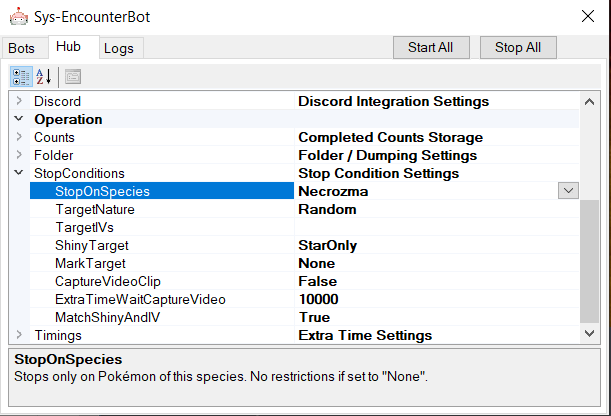Select the ShinyTarget property row
Screen dimensions: 611x416
coord(92,245)
